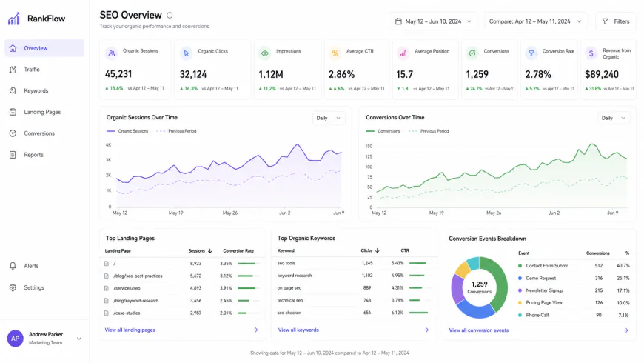Change the Daily interval for Organic Sessions chart
Viewport: 644px width, 363px height.
[329, 118]
